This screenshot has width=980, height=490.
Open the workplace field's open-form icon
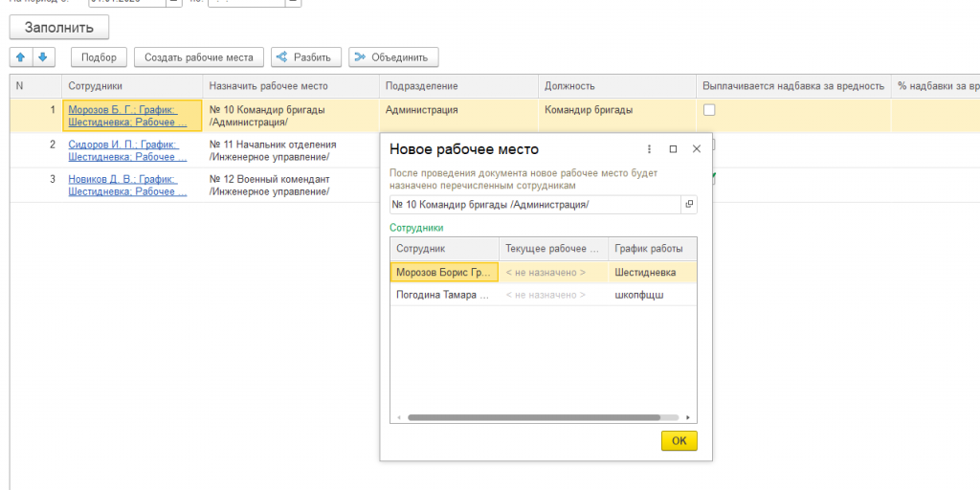pyautogui.click(x=689, y=205)
